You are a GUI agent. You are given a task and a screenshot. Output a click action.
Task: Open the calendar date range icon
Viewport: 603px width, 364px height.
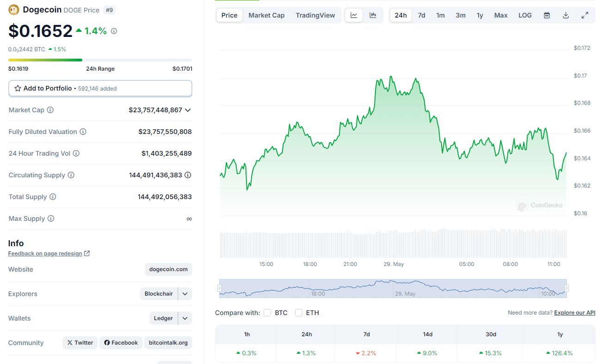(547, 15)
